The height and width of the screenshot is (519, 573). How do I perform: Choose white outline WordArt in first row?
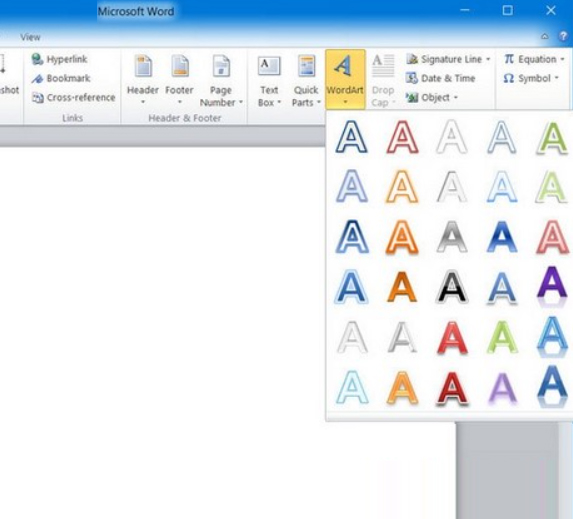452,136
